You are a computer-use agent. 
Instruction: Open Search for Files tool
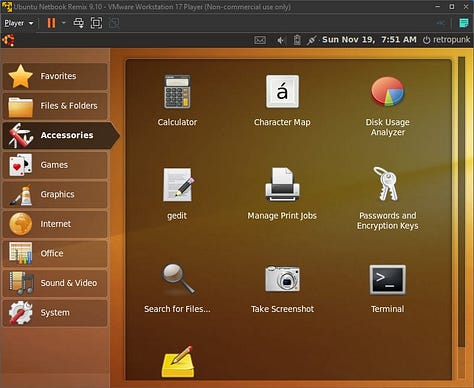177,288
